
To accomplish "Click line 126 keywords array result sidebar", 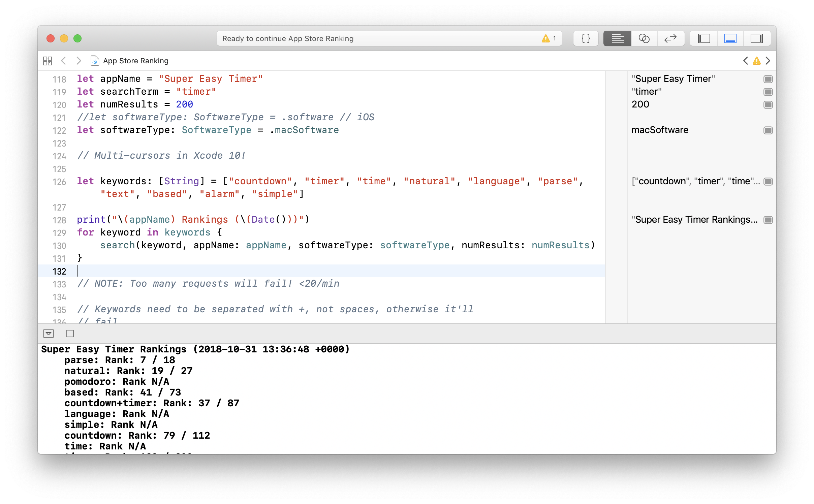I will coord(694,181).
